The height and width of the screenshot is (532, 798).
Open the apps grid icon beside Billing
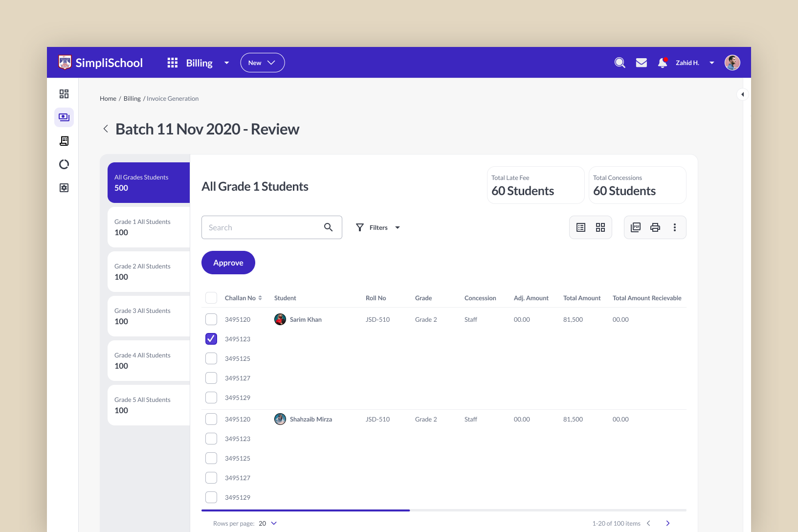(x=173, y=63)
